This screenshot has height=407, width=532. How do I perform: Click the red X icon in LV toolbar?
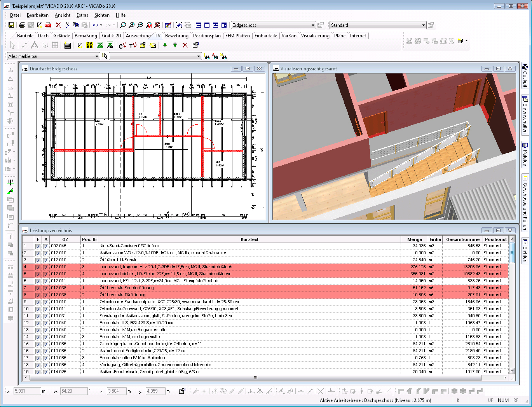pos(185,45)
